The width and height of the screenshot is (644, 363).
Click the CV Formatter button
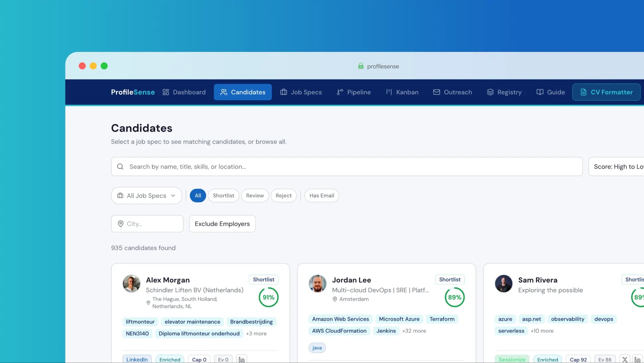pyautogui.click(x=606, y=92)
